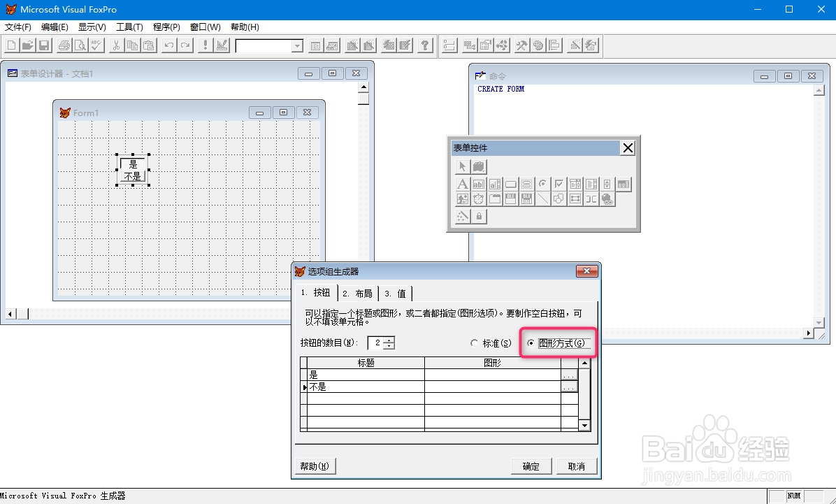This screenshot has width=836, height=504.
Task: Click the 取消 button in the builder
Action: [577, 466]
